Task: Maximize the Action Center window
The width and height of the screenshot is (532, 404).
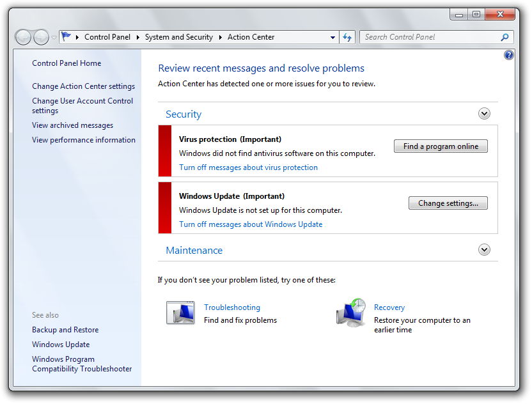Action: coord(476,14)
